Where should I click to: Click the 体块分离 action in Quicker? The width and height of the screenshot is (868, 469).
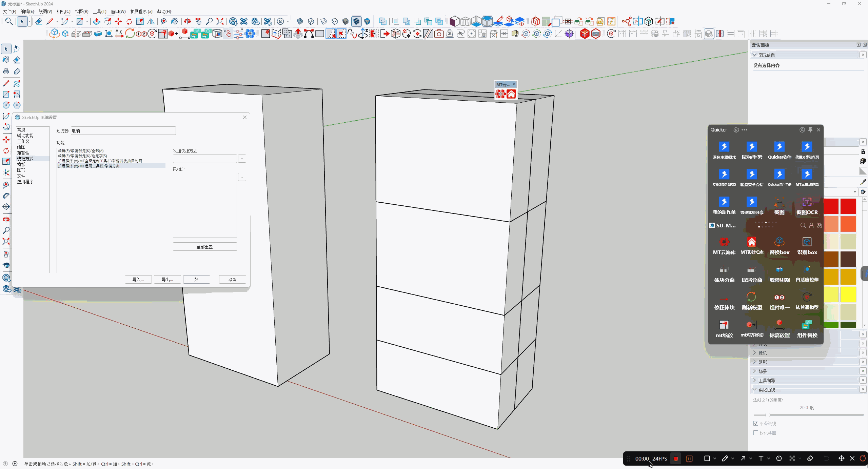[x=724, y=274]
